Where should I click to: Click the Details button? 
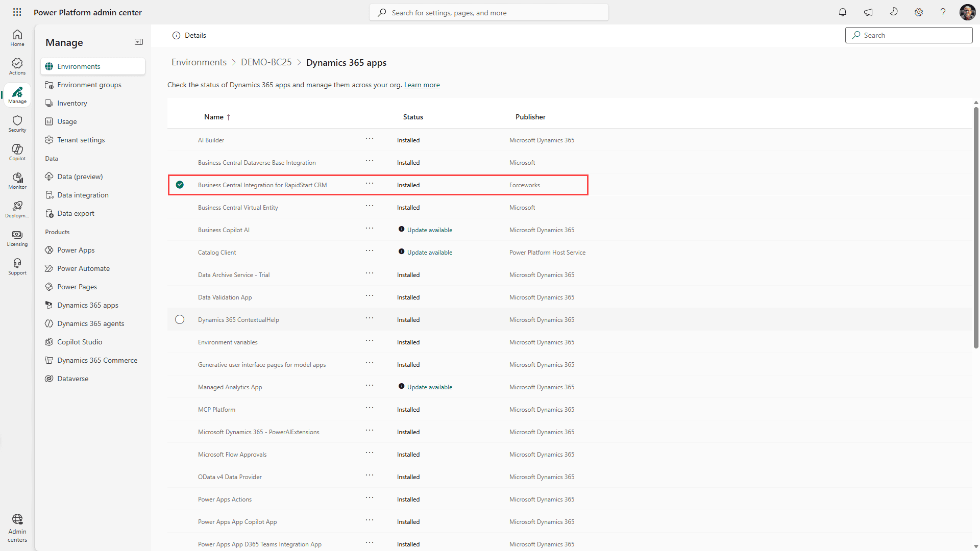(189, 35)
